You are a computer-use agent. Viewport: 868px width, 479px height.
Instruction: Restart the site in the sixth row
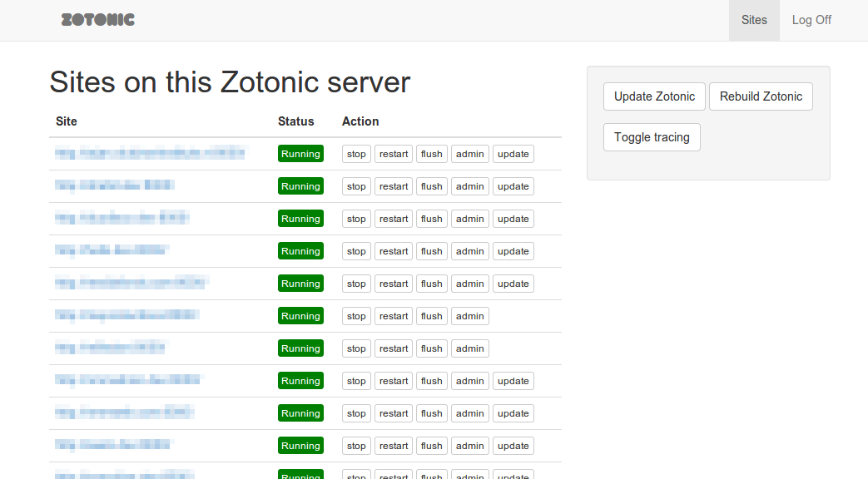pyautogui.click(x=394, y=316)
